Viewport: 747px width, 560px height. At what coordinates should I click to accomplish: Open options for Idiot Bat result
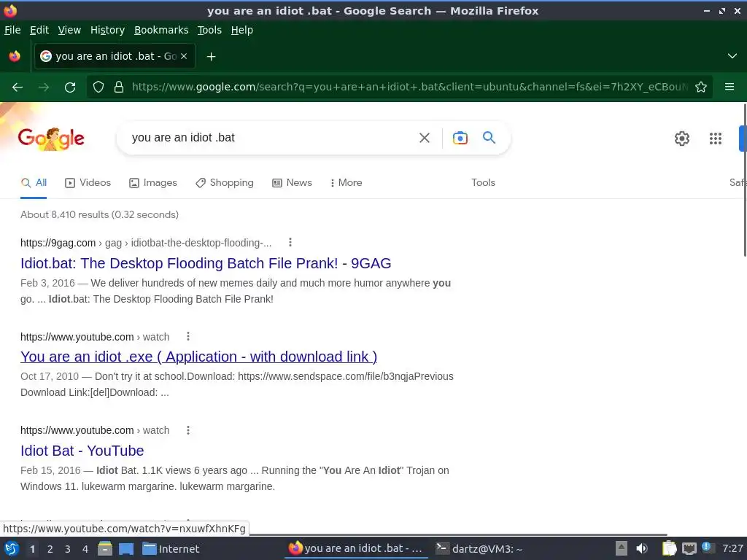pos(188,430)
